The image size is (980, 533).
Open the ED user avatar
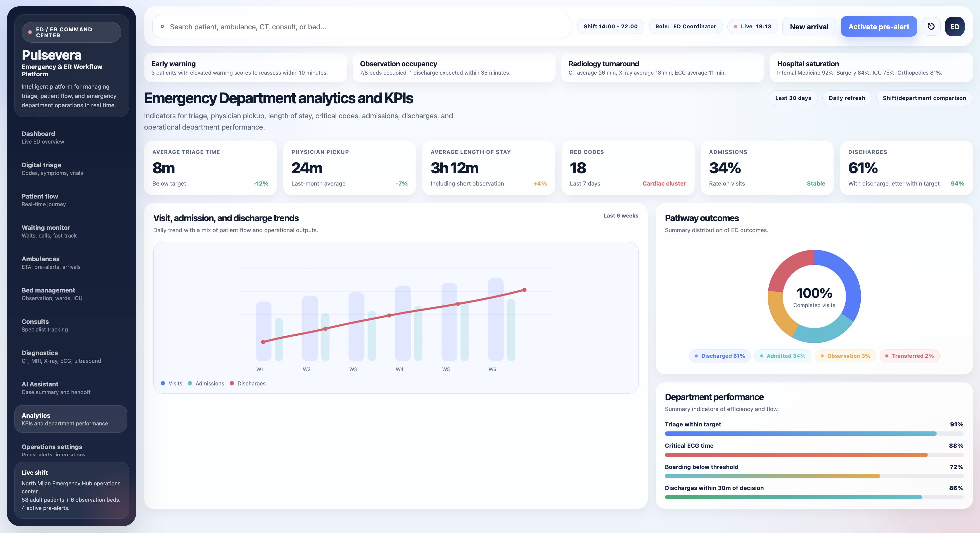pyautogui.click(x=955, y=27)
